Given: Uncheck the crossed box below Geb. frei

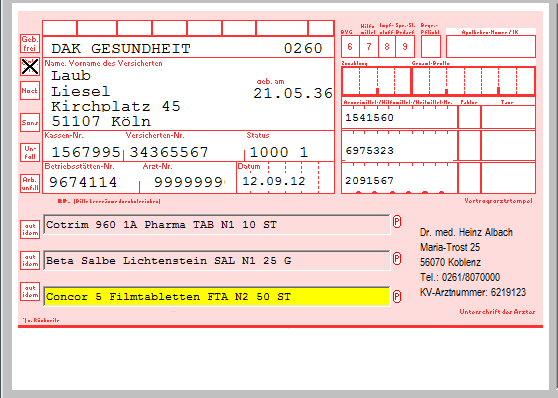Looking at the screenshot, I should [30, 67].
